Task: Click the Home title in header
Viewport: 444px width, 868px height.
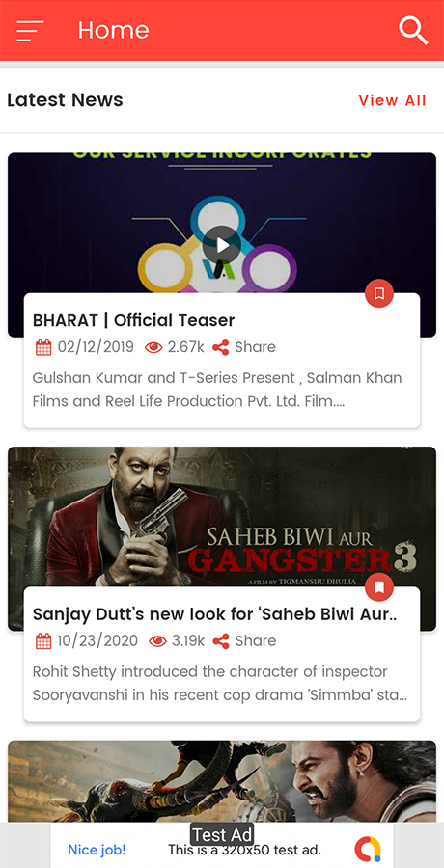Action: (x=114, y=30)
